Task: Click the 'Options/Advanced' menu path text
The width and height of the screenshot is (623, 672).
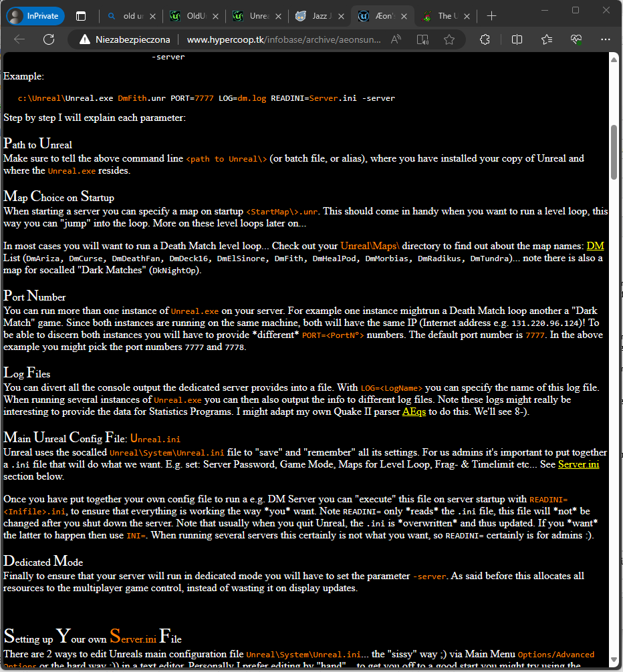Action: (556, 655)
